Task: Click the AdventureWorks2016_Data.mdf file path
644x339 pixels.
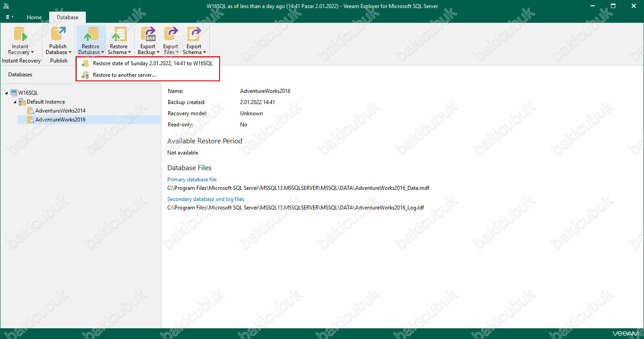Action: pos(298,188)
